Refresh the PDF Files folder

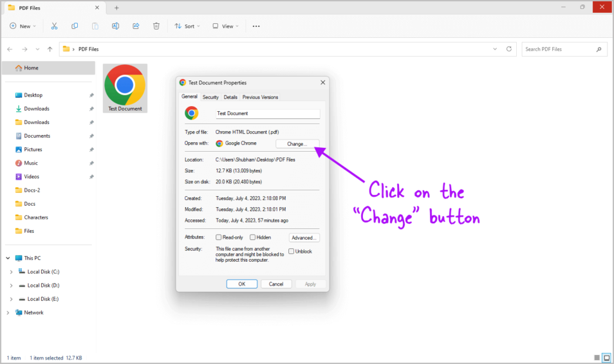click(x=509, y=49)
